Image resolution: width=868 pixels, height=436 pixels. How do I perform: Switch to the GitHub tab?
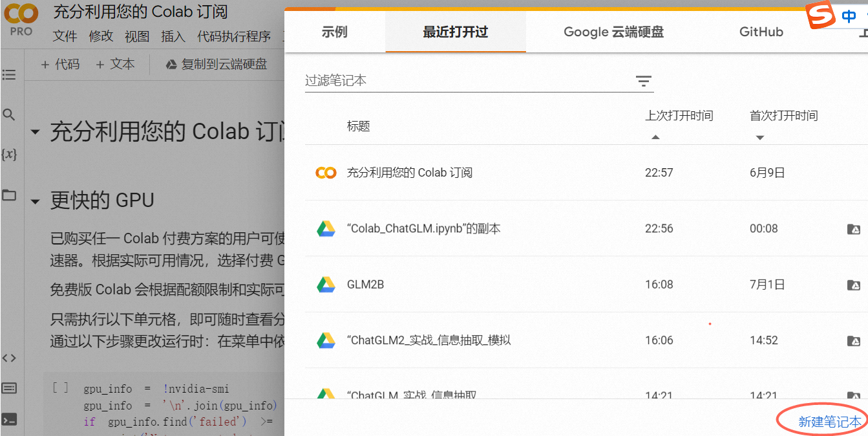[x=761, y=32]
